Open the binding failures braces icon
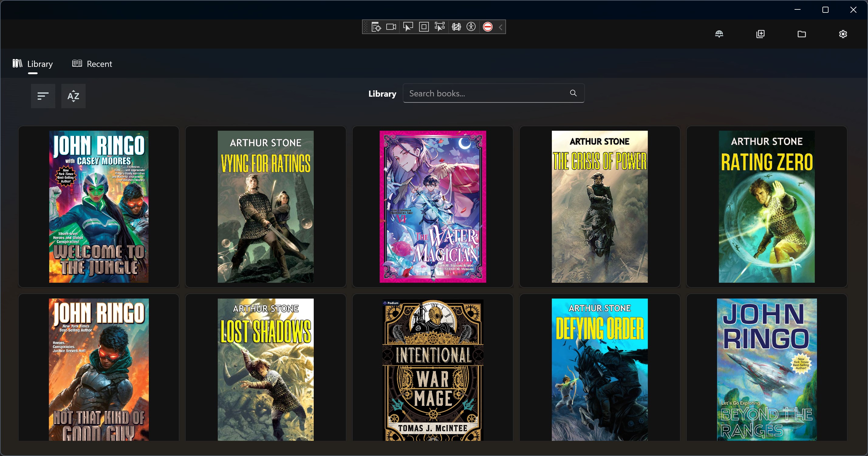This screenshot has width=868, height=456. (x=456, y=27)
